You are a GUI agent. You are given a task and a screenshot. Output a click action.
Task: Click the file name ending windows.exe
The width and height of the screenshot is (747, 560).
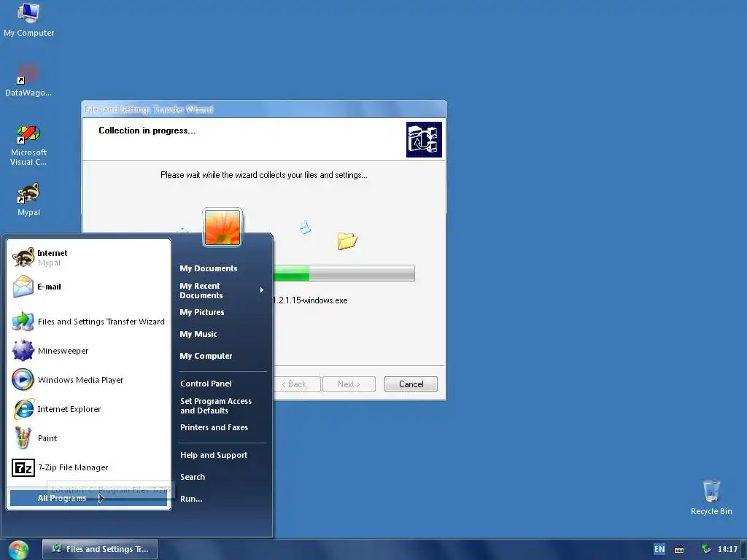(310, 300)
